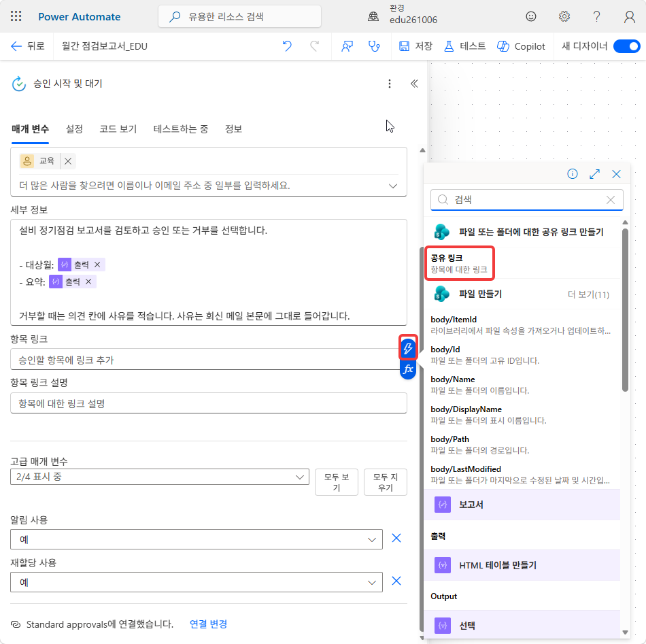Collapse the action panel with double chevron

[414, 84]
